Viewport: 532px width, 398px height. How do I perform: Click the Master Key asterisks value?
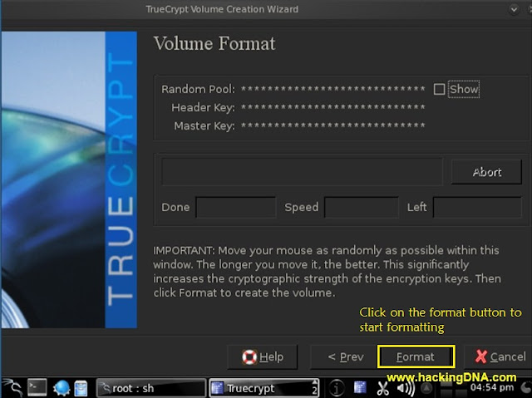tap(332, 125)
